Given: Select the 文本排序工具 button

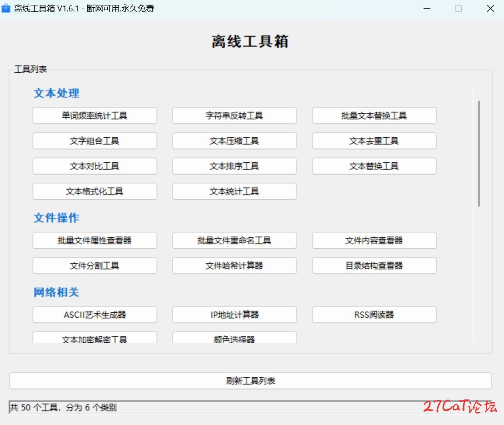Looking at the screenshot, I should pos(234,166).
